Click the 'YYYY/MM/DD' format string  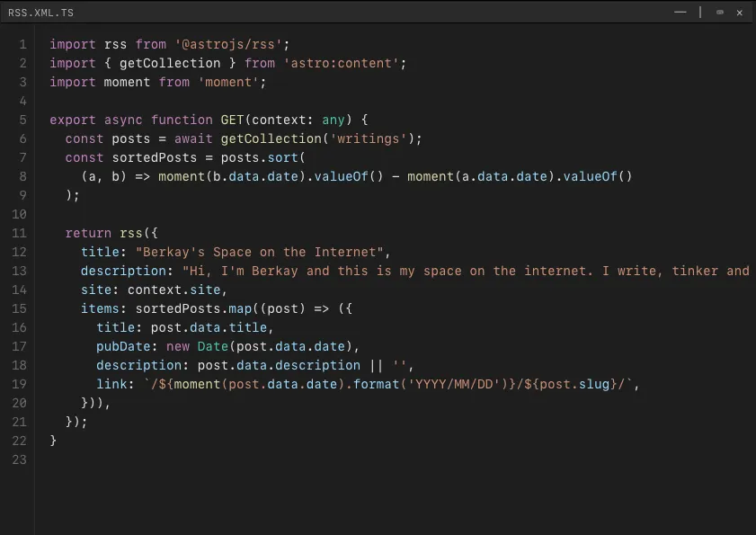(x=454, y=384)
